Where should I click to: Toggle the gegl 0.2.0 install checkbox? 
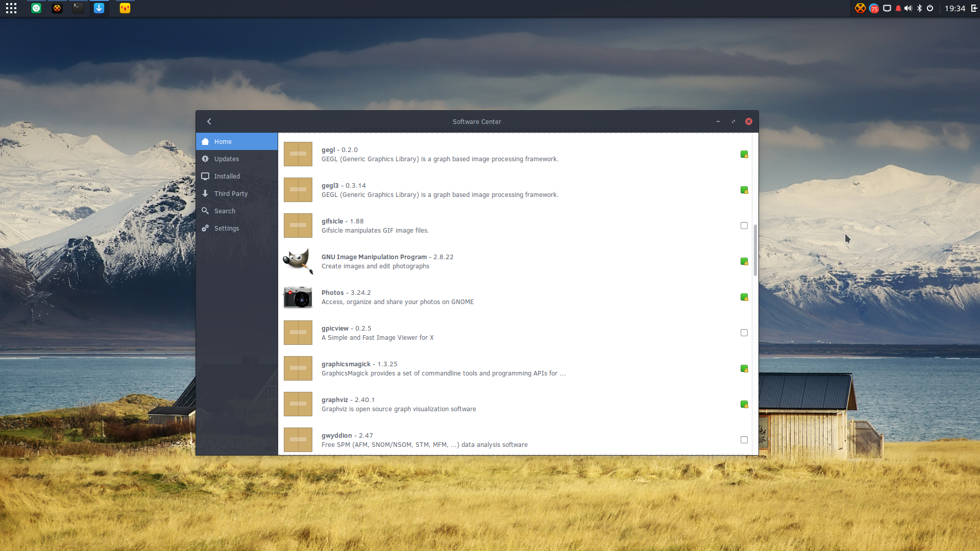[x=744, y=154]
